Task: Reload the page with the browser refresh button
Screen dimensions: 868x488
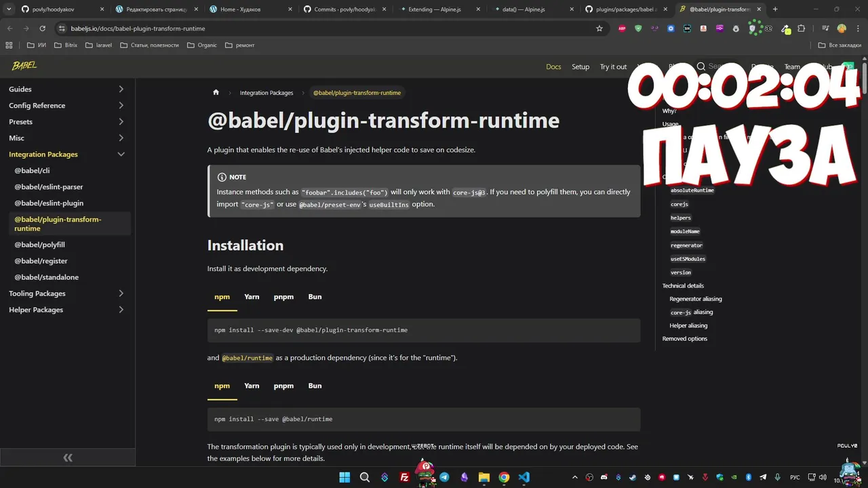Action: pos(42,28)
